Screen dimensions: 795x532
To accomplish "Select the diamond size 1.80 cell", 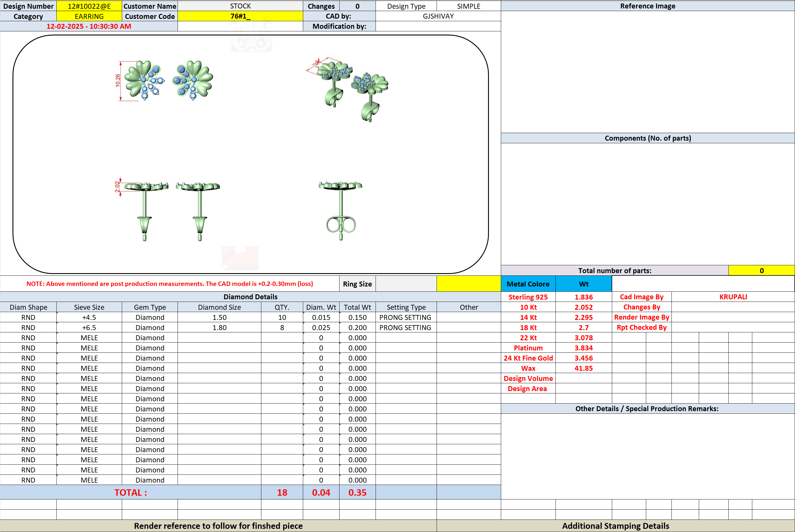I will 219,327.
